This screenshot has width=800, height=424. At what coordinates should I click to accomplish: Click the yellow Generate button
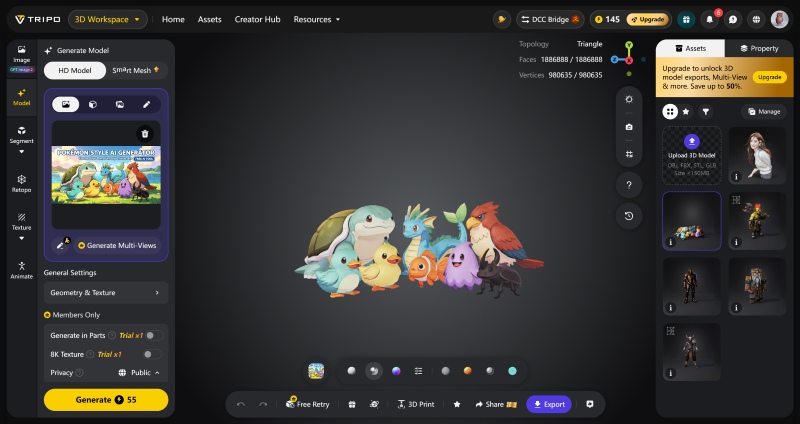tap(106, 400)
